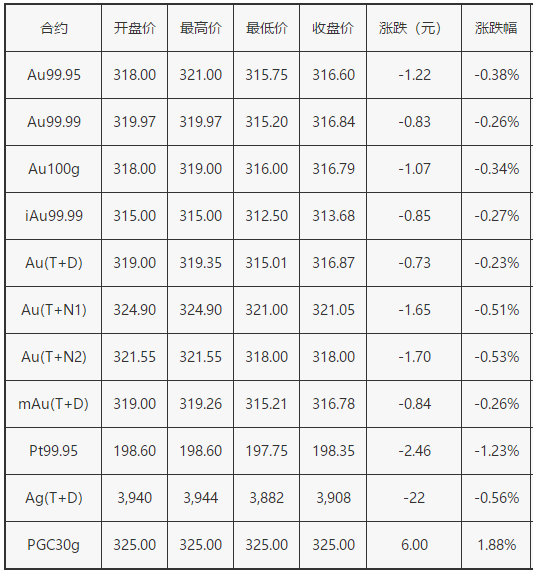Image resolution: width=533 pixels, height=574 pixels.
Task: Select the 开盘价 column header
Action: [x=134, y=28]
